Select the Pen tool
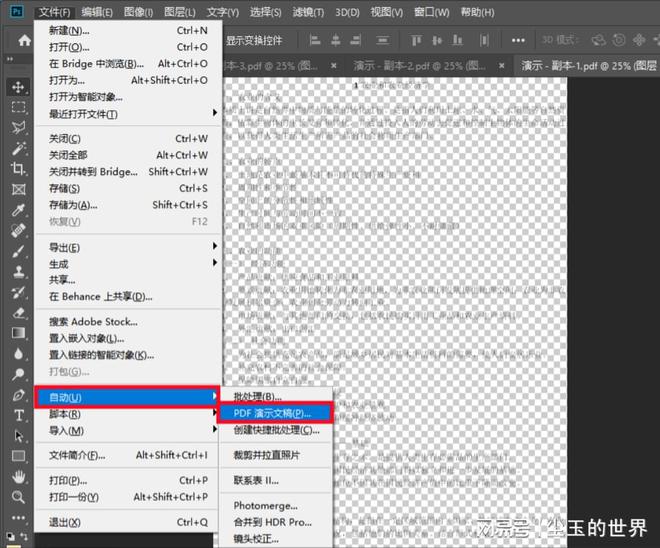 (x=18, y=395)
